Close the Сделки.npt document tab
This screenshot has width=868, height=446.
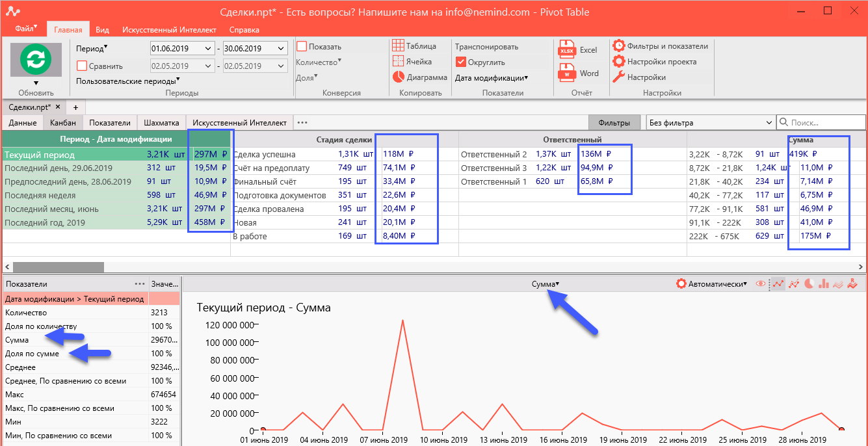[57, 107]
